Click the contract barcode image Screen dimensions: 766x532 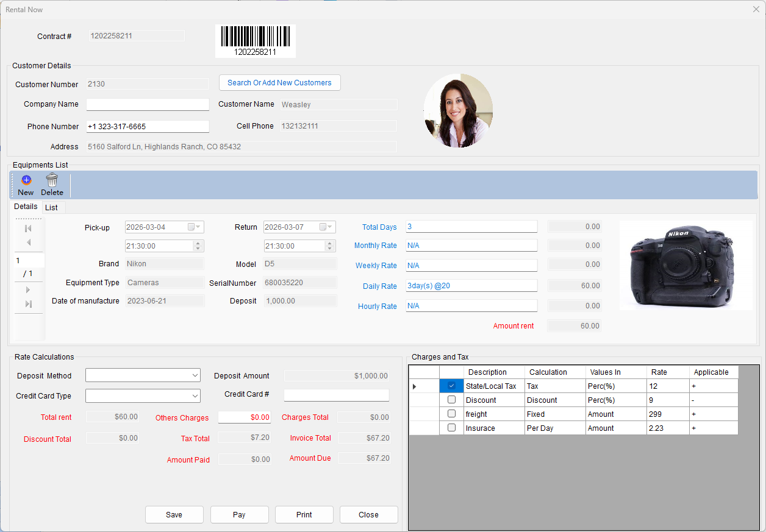(256, 41)
